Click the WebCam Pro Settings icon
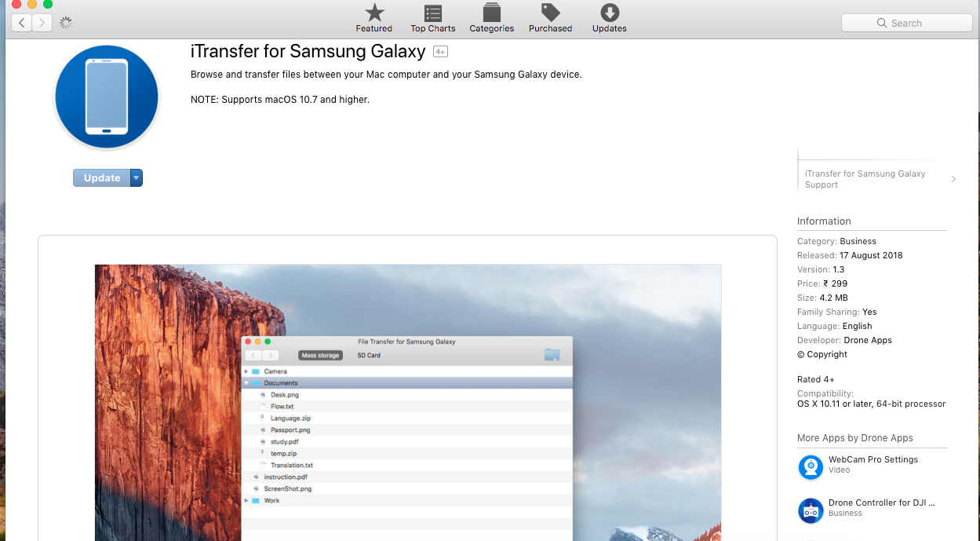 pos(811,467)
